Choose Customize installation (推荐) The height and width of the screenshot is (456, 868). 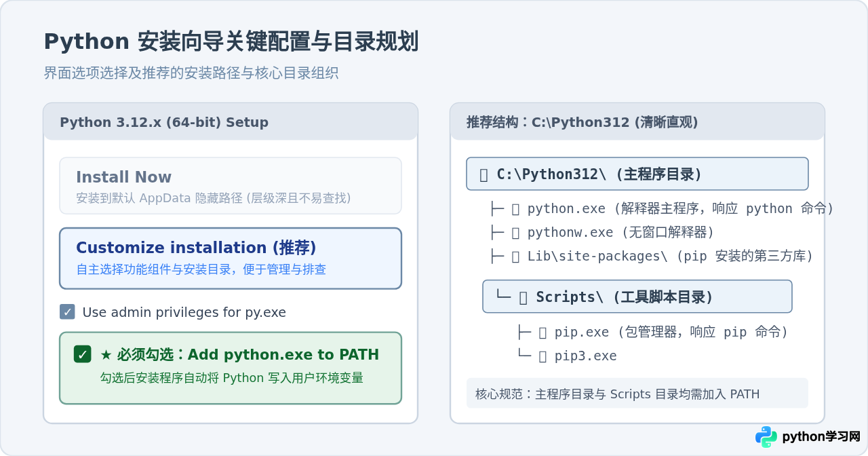231,259
